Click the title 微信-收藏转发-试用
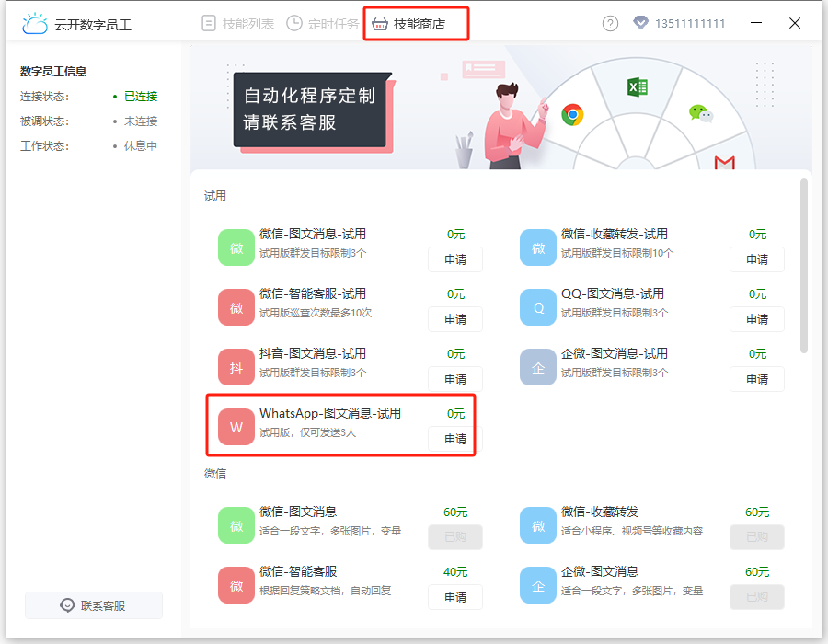This screenshot has width=828, height=644. (x=615, y=234)
